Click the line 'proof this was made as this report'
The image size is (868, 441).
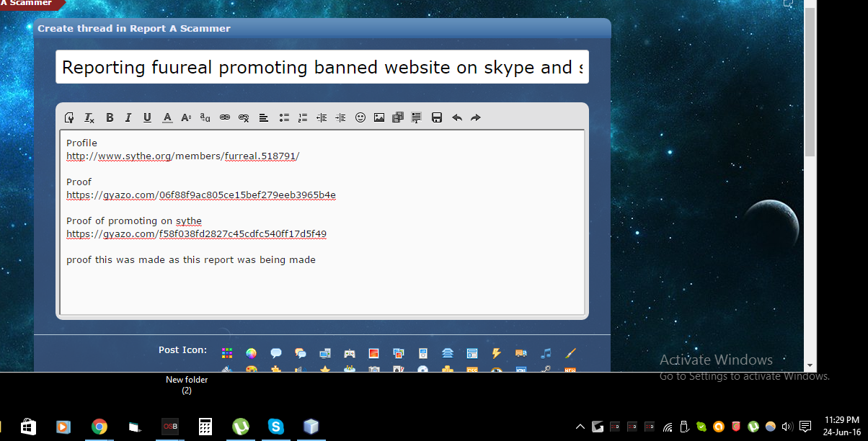(x=191, y=259)
